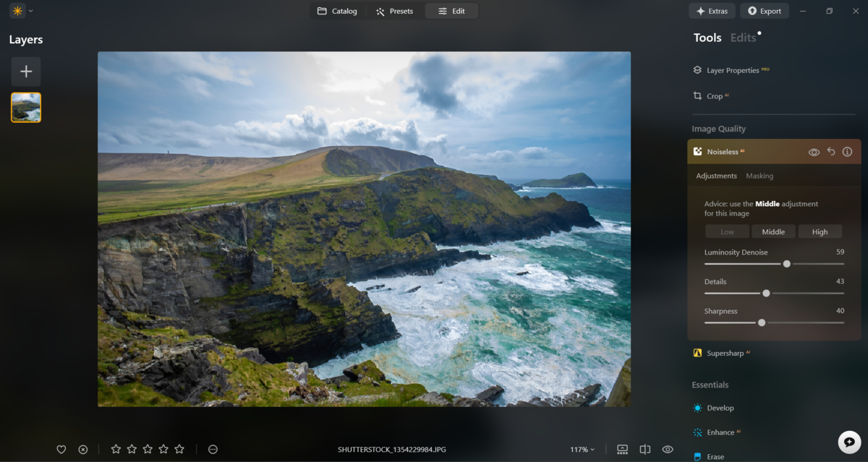Toggle before/after compare view
This screenshot has width=868, height=462.
tap(645, 450)
